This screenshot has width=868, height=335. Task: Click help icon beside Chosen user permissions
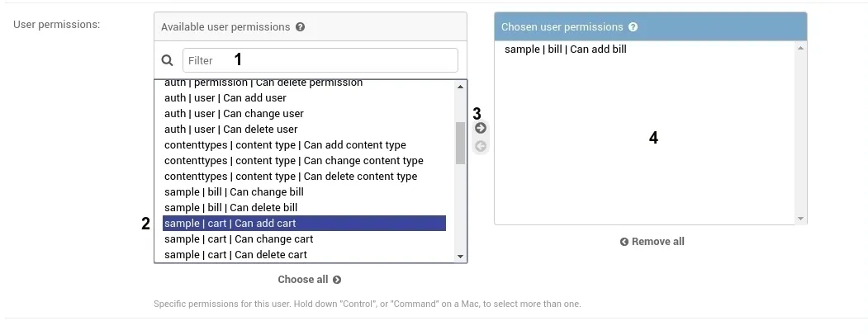(x=633, y=27)
